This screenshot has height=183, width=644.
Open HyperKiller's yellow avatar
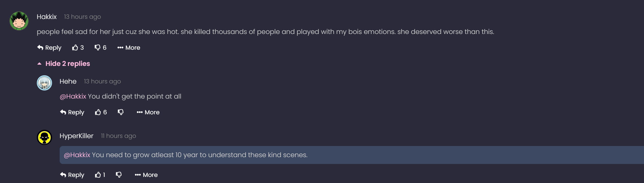pyautogui.click(x=44, y=137)
